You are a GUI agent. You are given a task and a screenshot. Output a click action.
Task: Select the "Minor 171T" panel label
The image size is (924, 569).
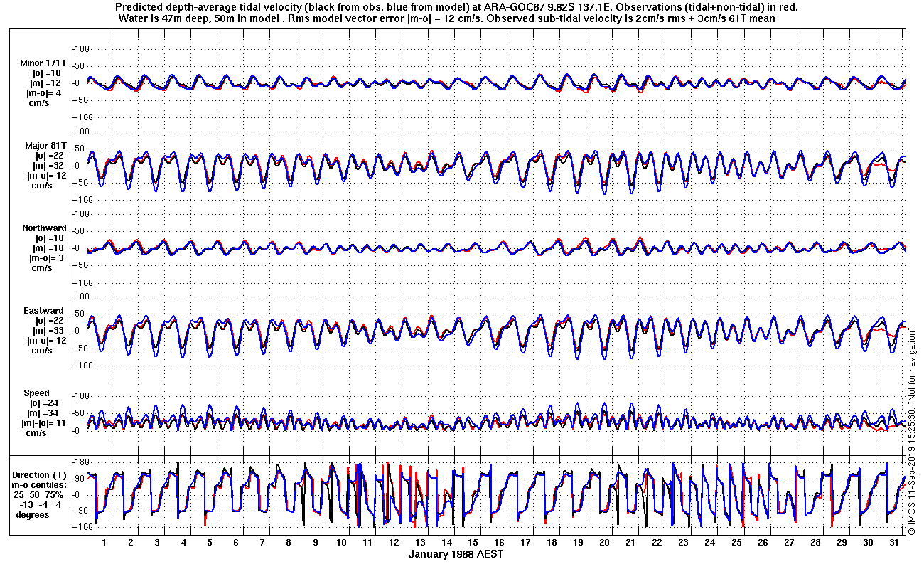(x=43, y=63)
